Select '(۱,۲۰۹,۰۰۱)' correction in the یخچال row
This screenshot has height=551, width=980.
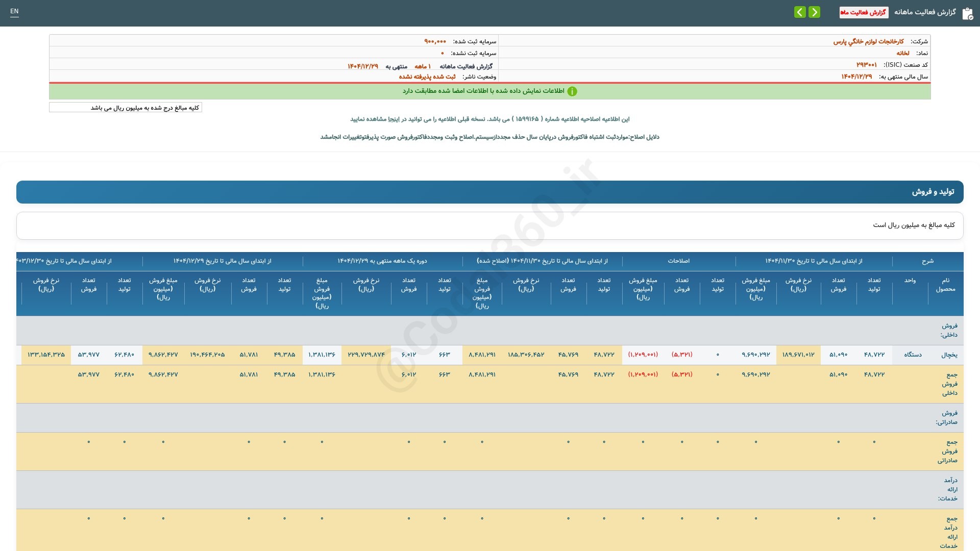click(643, 355)
